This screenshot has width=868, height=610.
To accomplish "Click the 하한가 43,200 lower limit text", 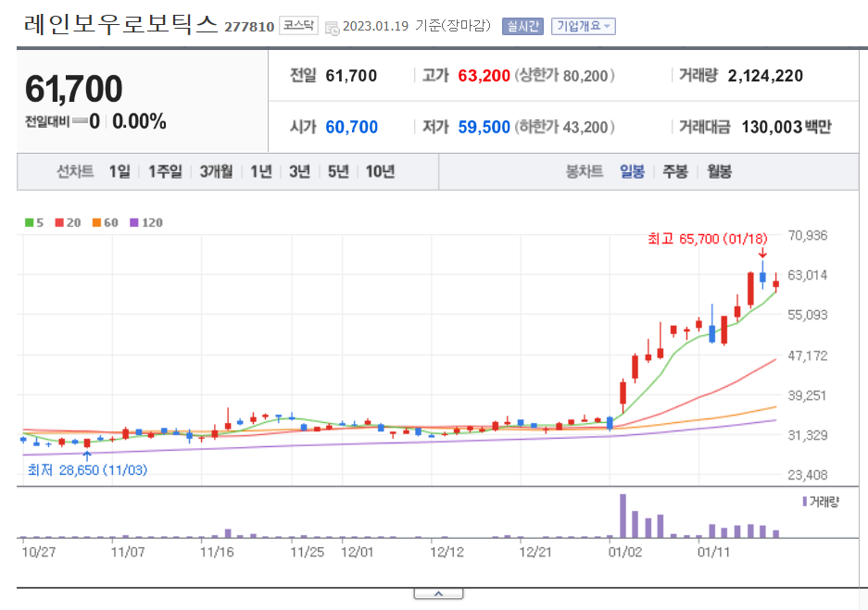I will [565, 127].
